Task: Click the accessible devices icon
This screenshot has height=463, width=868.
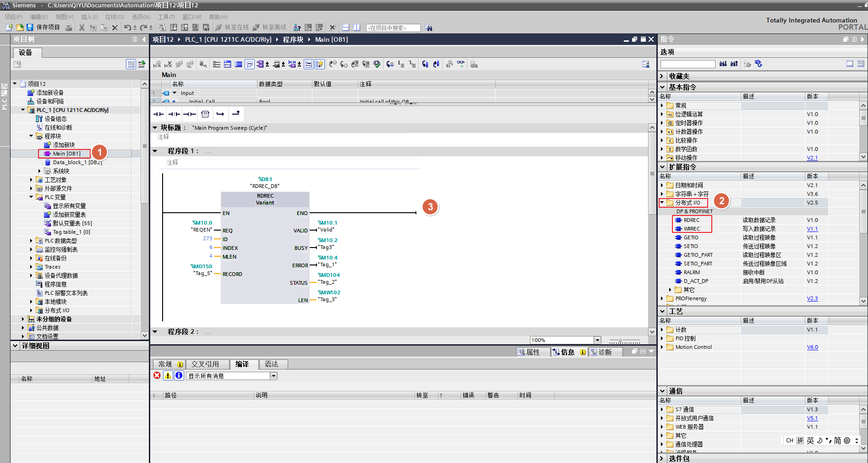Action: pos(297,28)
